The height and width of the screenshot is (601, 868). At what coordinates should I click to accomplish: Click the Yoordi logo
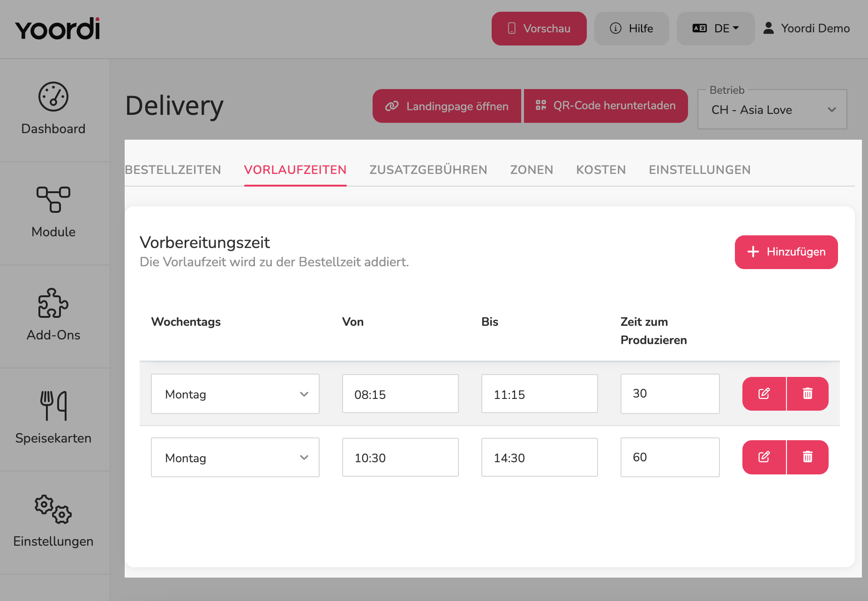(57, 29)
